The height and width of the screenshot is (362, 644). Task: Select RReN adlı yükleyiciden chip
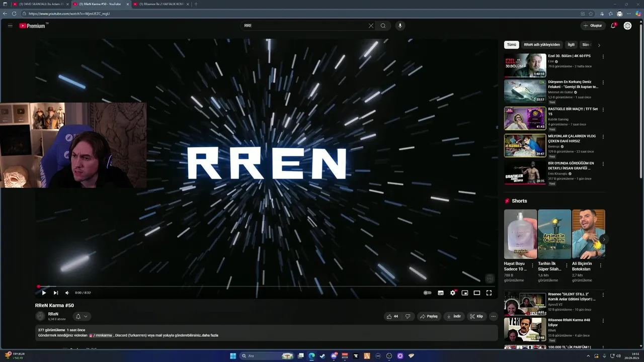[x=542, y=45]
